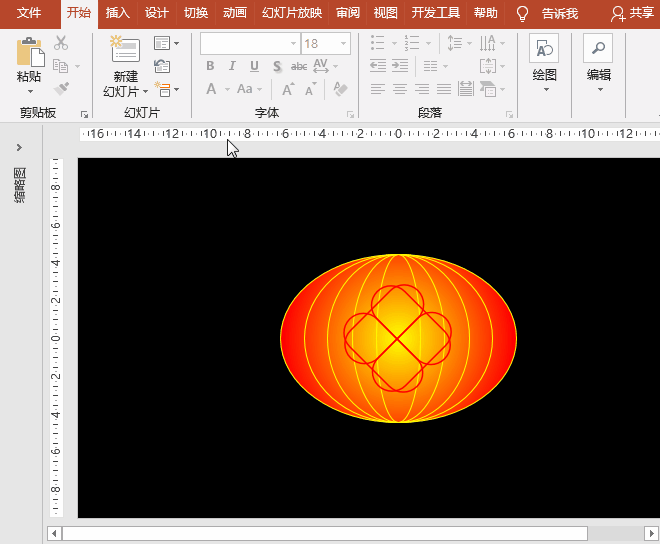Click the Paste clipboard icon
This screenshot has width=660, height=544.
coord(30,52)
